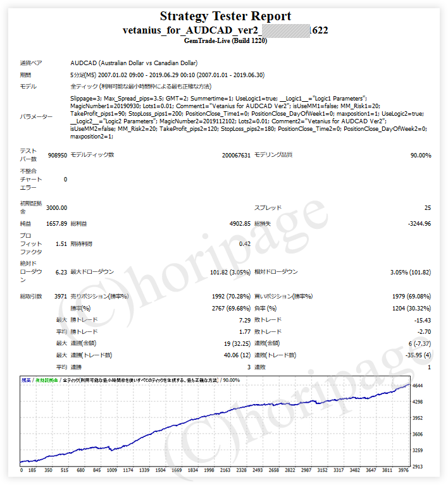Click the short positions value 1992 (70.28%)
Viewport: 448px width, 485px height.
point(231,297)
